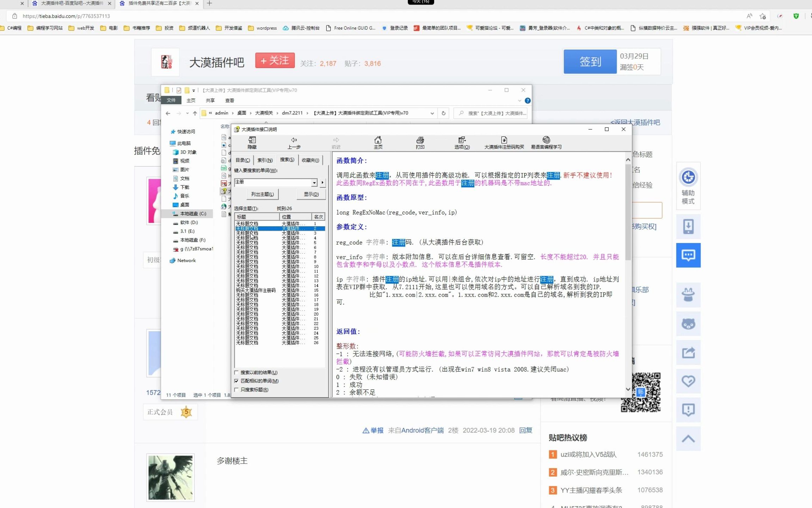Go back with the 上一步 arrow
This screenshot has width=812, height=508.
294,143
